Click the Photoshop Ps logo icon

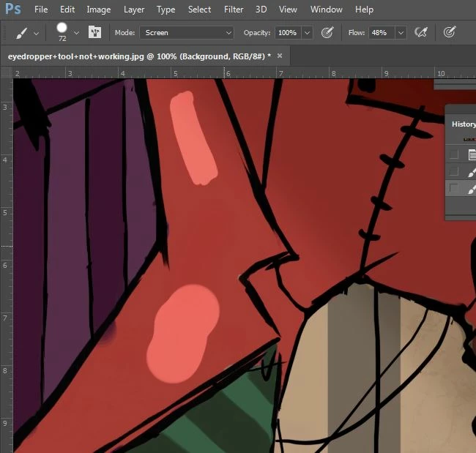pyautogui.click(x=13, y=9)
